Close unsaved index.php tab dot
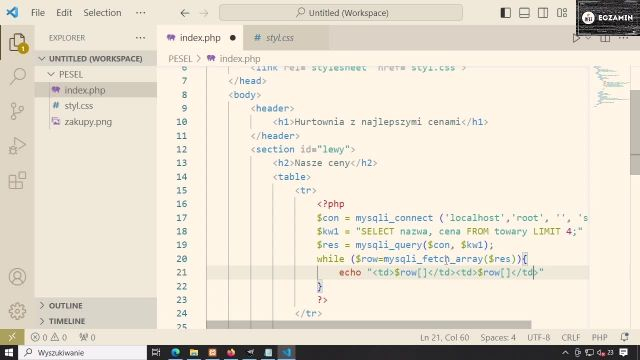This screenshot has height=360, width=640. (x=233, y=38)
